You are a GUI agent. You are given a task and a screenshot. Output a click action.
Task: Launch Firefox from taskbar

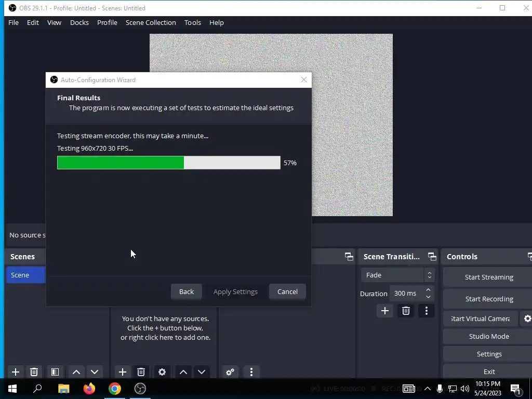pos(89,389)
